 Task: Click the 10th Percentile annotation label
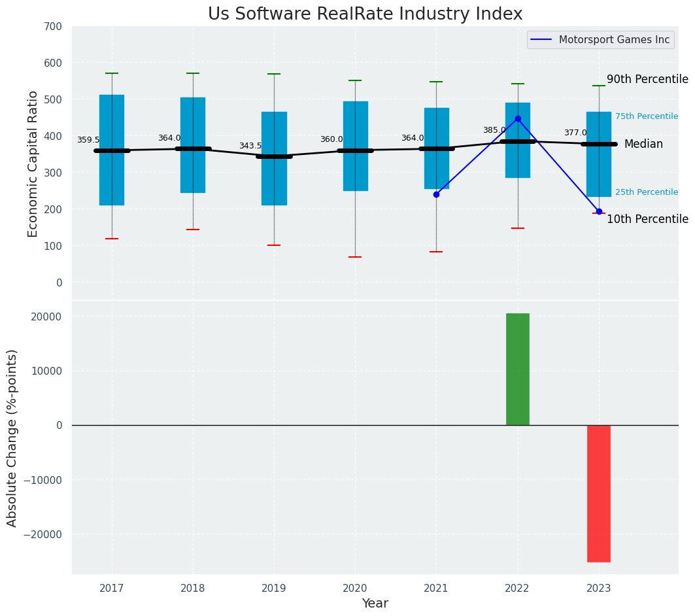pyautogui.click(x=647, y=219)
